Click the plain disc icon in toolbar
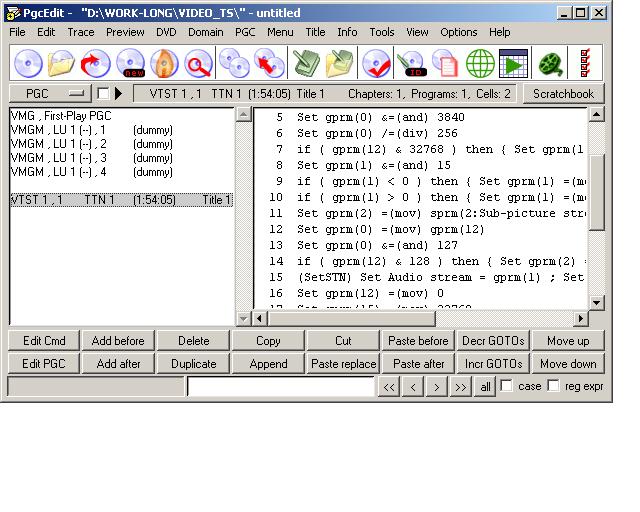 click(x=28, y=63)
